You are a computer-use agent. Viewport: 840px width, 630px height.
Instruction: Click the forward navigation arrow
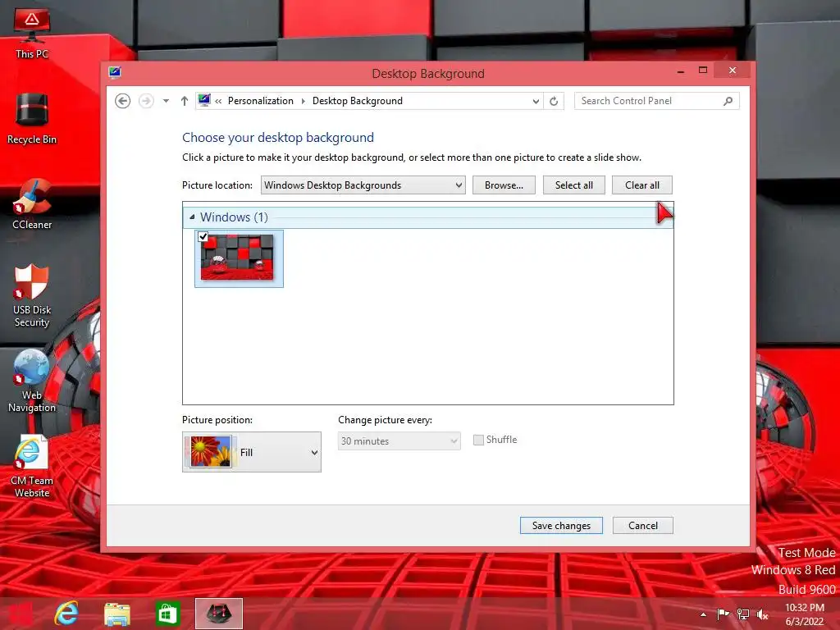pyautogui.click(x=146, y=101)
